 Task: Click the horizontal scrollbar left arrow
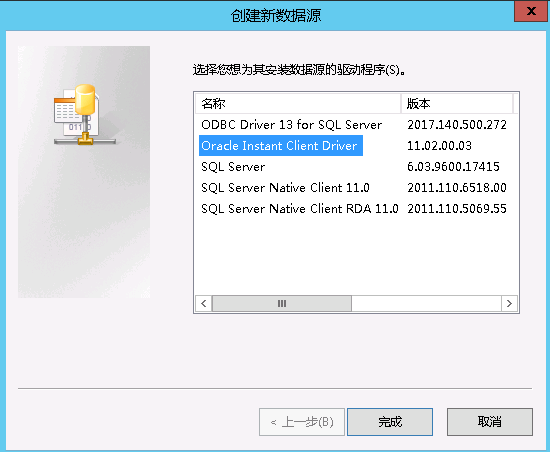203,303
